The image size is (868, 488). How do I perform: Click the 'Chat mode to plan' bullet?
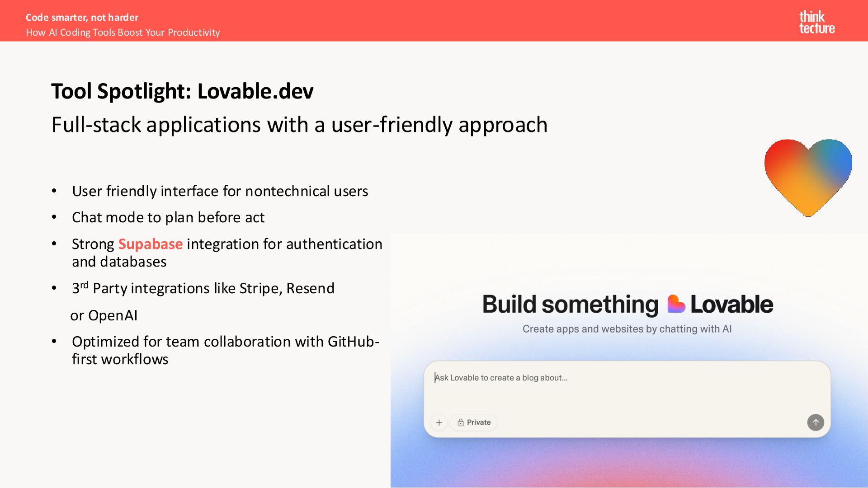pos(168,217)
